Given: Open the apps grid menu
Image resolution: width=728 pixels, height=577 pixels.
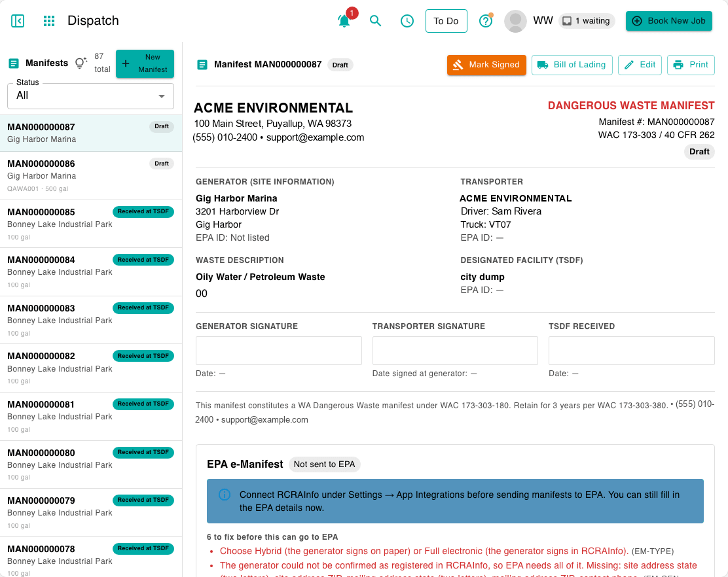Looking at the screenshot, I should (48, 21).
